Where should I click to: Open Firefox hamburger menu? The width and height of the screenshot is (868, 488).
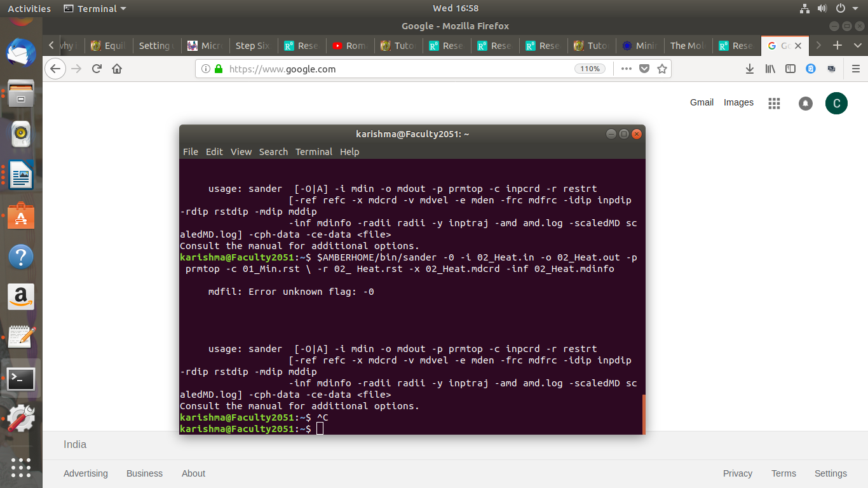click(x=855, y=69)
